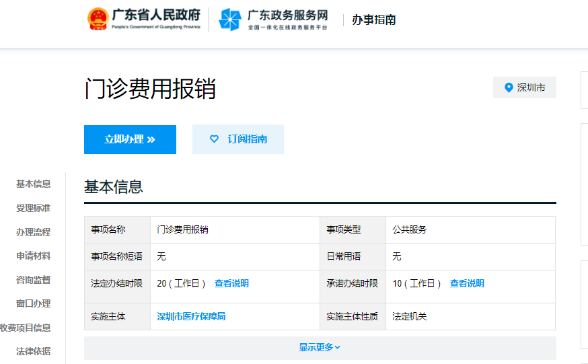Jump to 法律依据 in sidebar
Viewport: 588px width, 364px height.
(x=34, y=351)
